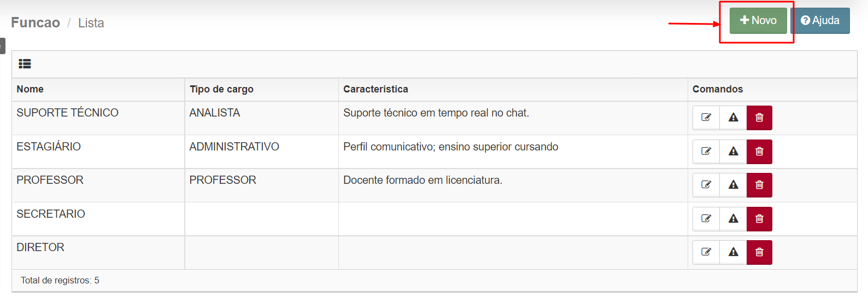The width and height of the screenshot is (868, 302).
Task: Click warning icon for SUPORTE TÉCNICO
Action: tap(734, 118)
